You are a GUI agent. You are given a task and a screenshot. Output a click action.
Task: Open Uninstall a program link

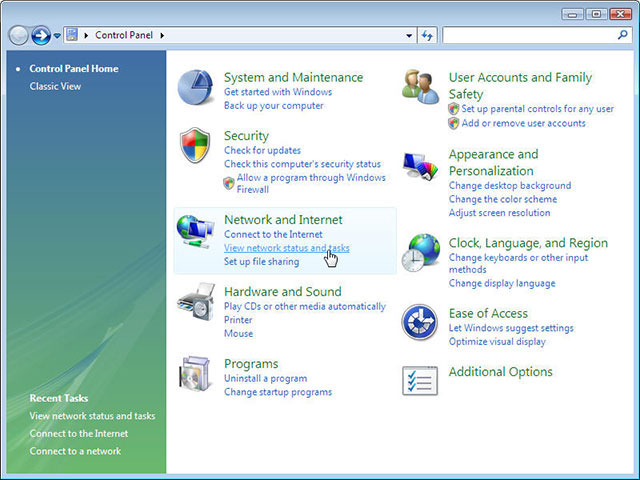pos(265,378)
